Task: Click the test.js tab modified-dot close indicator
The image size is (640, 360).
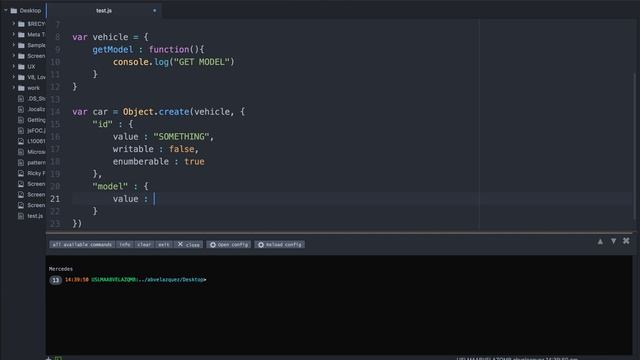Action: (154, 11)
